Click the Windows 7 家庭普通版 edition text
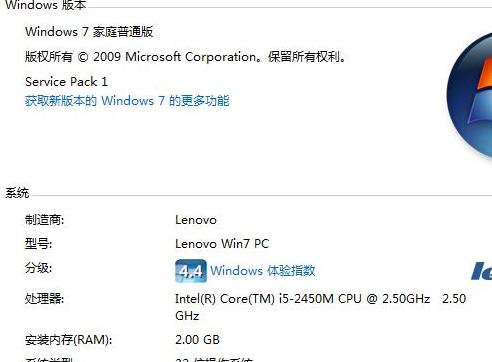Screen dimensions: 492x362 89,32
